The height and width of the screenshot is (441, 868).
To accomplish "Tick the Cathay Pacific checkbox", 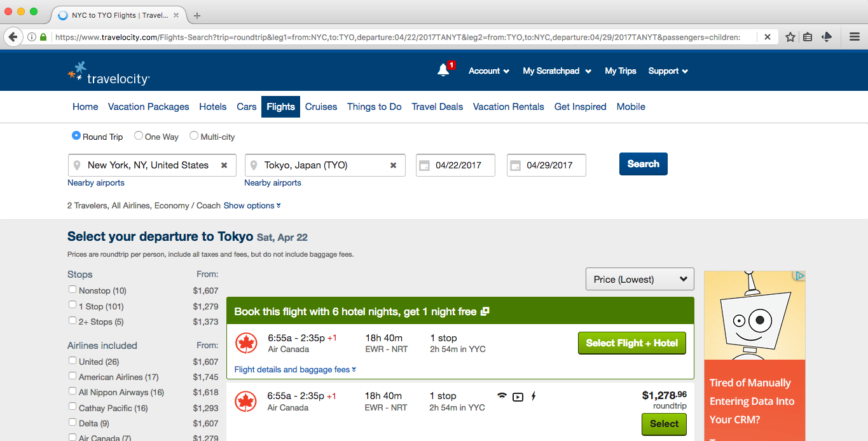I will [x=72, y=407].
